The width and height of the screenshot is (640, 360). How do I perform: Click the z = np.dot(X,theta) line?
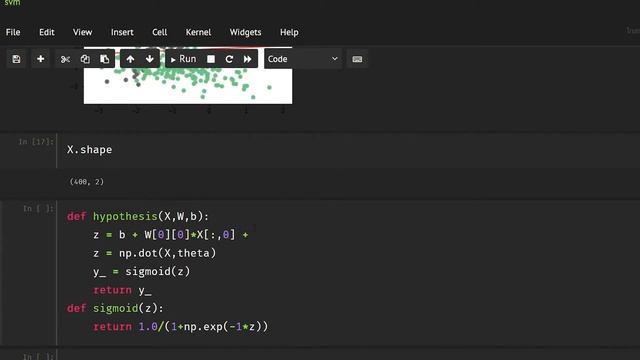pos(155,253)
